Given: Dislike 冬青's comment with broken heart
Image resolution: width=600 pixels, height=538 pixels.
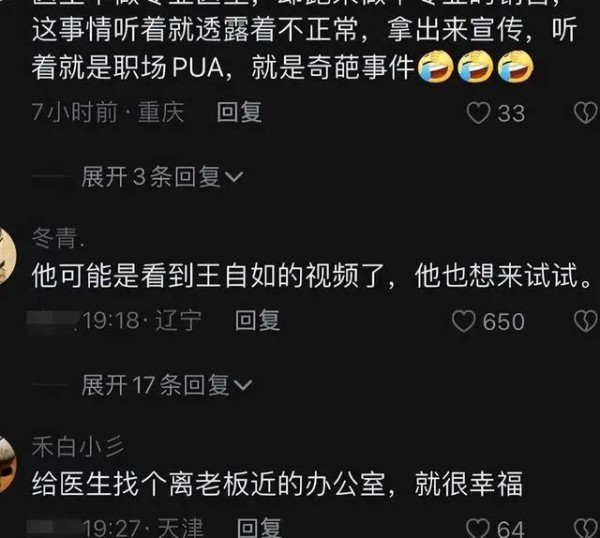Looking at the screenshot, I should point(587,321).
